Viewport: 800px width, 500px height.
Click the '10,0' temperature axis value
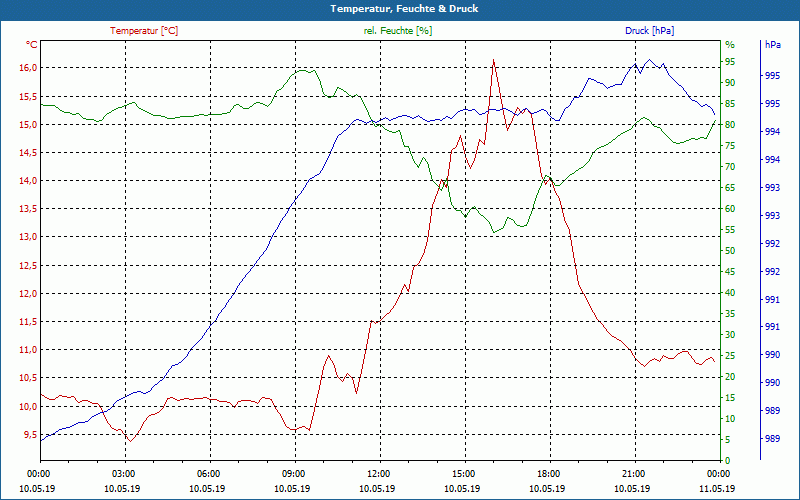pyautogui.click(x=29, y=407)
